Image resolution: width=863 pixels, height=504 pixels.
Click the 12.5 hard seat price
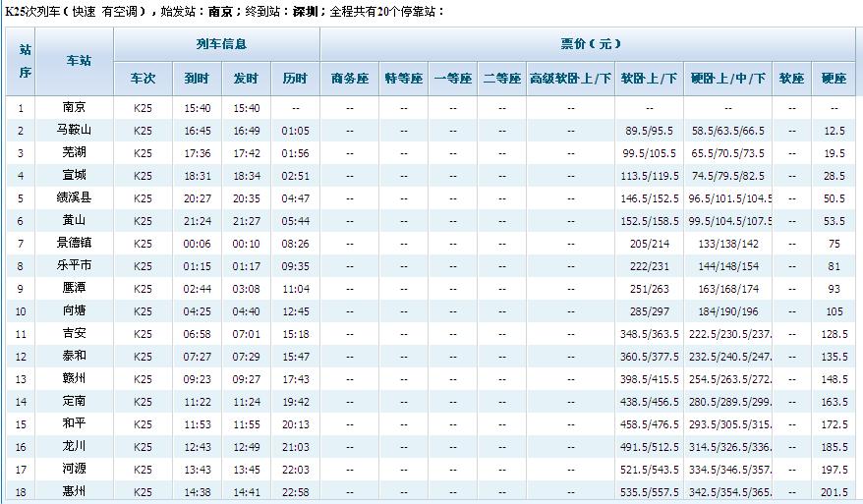(x=834, y=131)
